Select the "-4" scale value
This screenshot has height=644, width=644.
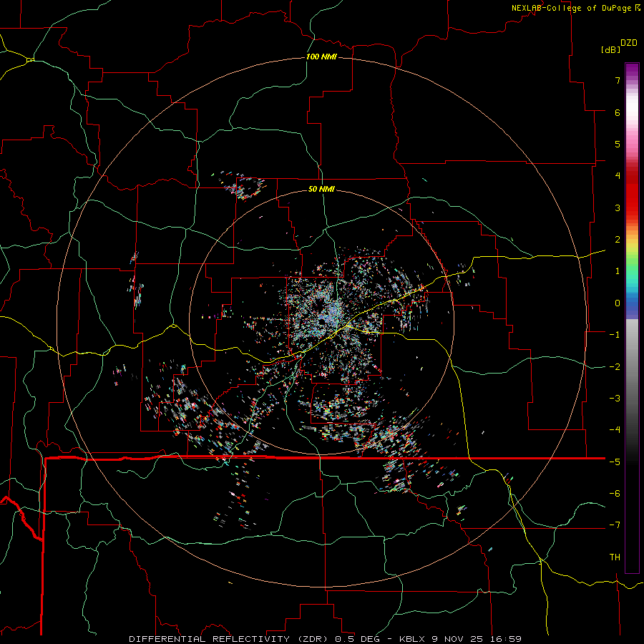[615, 430]
